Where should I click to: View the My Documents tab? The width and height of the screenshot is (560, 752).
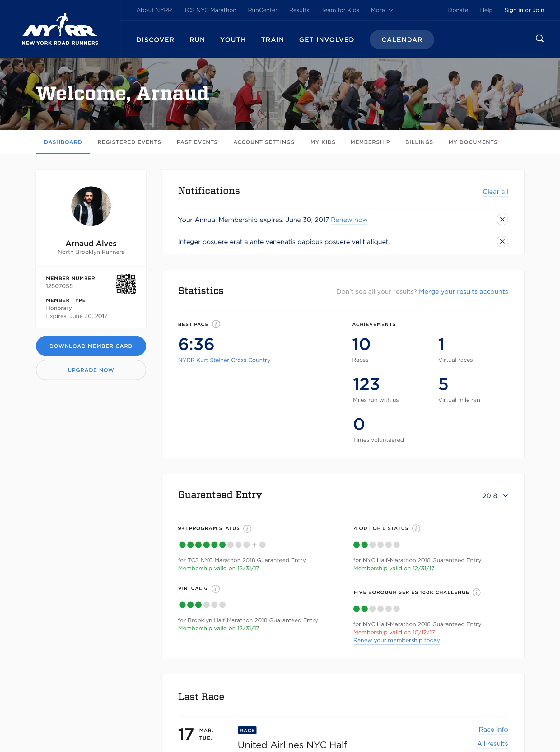click(473, 142)
